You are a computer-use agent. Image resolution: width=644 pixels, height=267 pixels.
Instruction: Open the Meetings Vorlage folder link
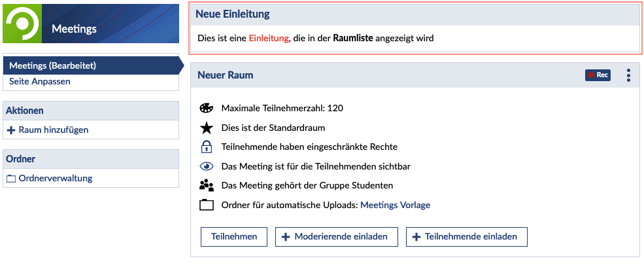(395, 205)
